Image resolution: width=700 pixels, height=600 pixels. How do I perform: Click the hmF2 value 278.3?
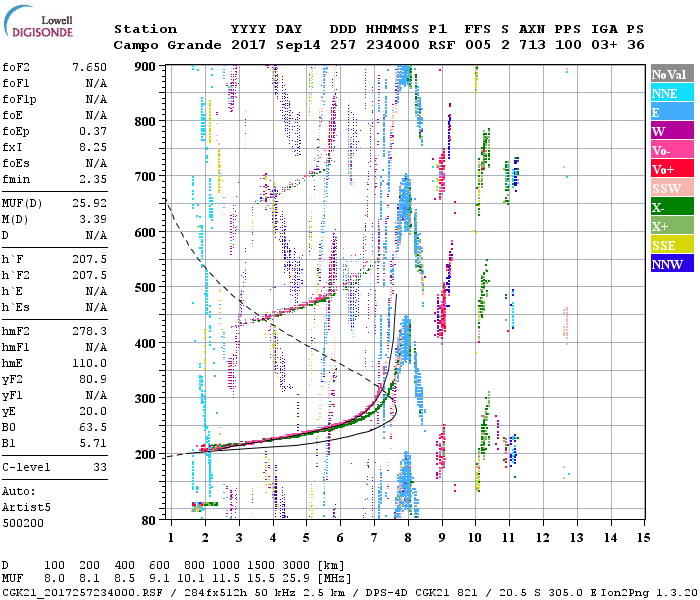89,330
